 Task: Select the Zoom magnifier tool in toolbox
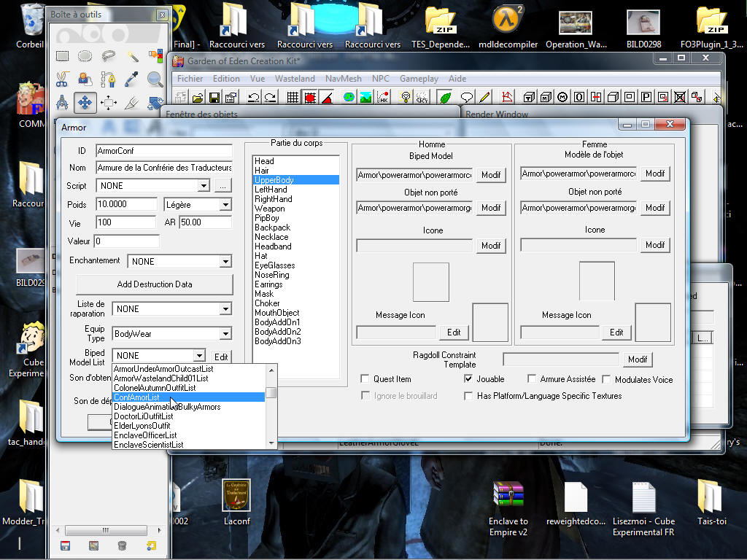[155, 79]
